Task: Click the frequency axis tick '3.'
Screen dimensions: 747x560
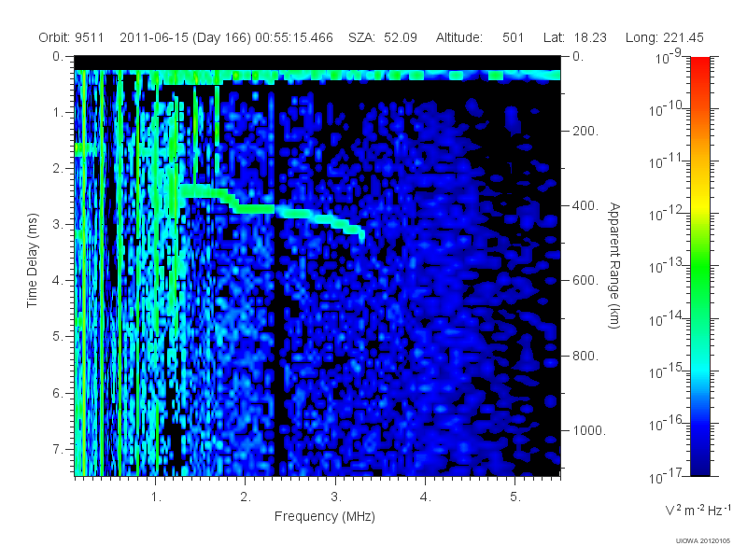Action: 336,497
